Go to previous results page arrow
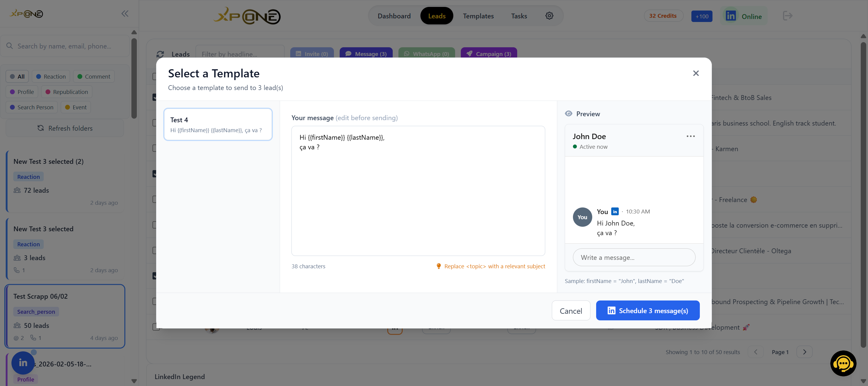 [x=756, y=352]
